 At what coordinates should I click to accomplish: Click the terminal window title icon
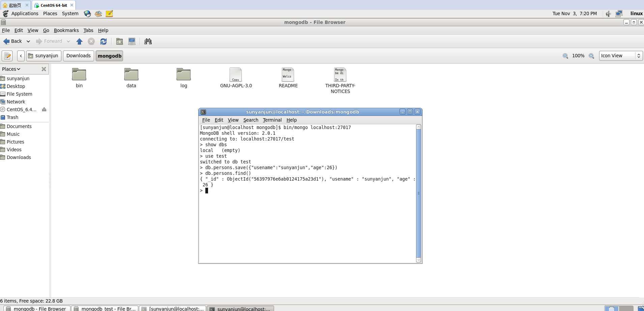coord(203,112)
